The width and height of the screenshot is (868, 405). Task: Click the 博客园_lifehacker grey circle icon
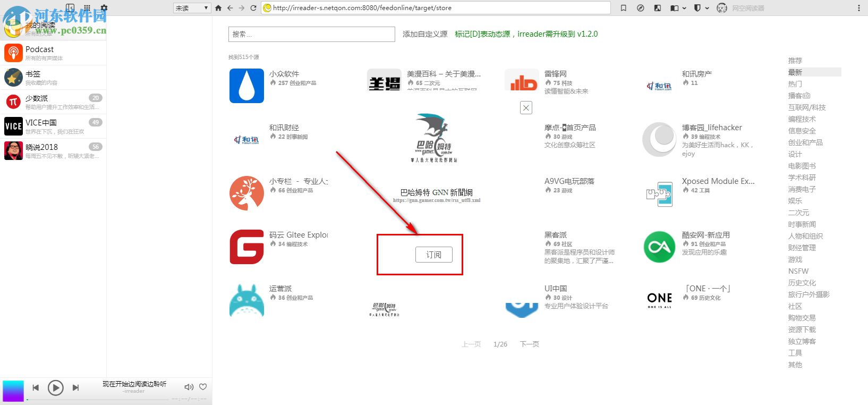(x=659, y=139)
